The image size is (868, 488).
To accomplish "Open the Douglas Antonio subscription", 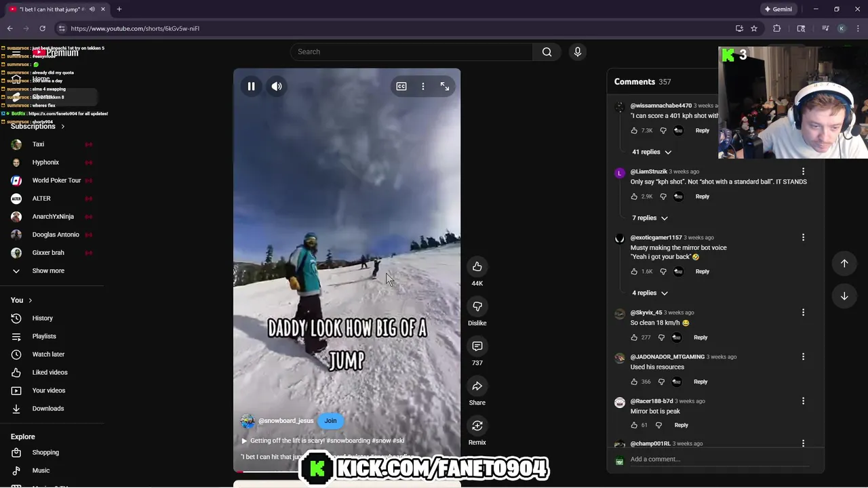I will pos(51,235).
